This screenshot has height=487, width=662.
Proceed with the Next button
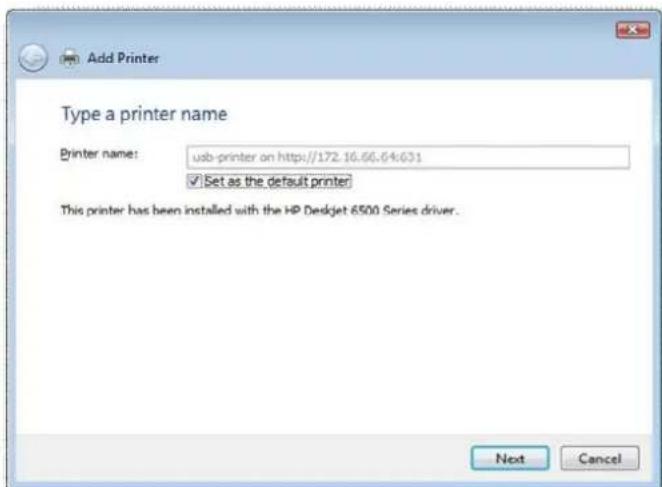coord(510,458)
